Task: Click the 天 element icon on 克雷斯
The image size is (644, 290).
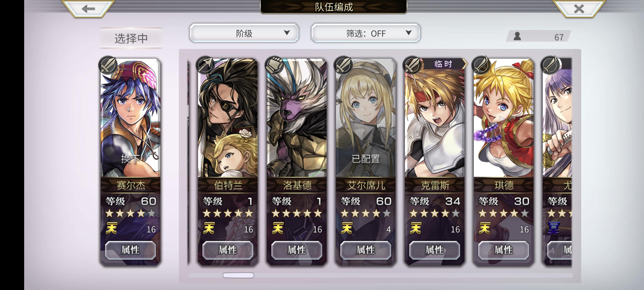Action: tap(416, 228)
